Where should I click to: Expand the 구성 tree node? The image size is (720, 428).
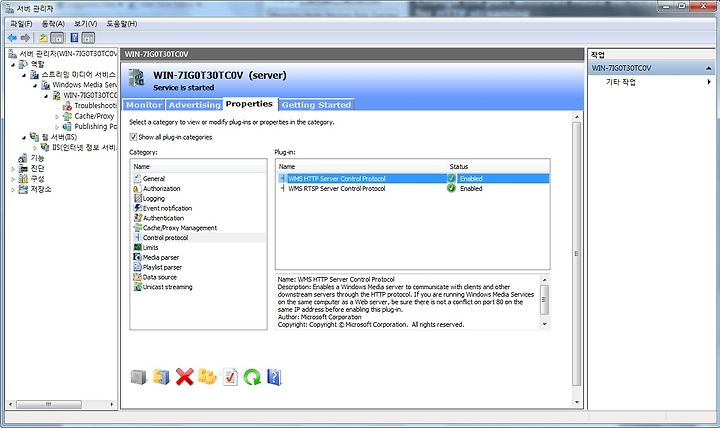(x=13, y=179)
